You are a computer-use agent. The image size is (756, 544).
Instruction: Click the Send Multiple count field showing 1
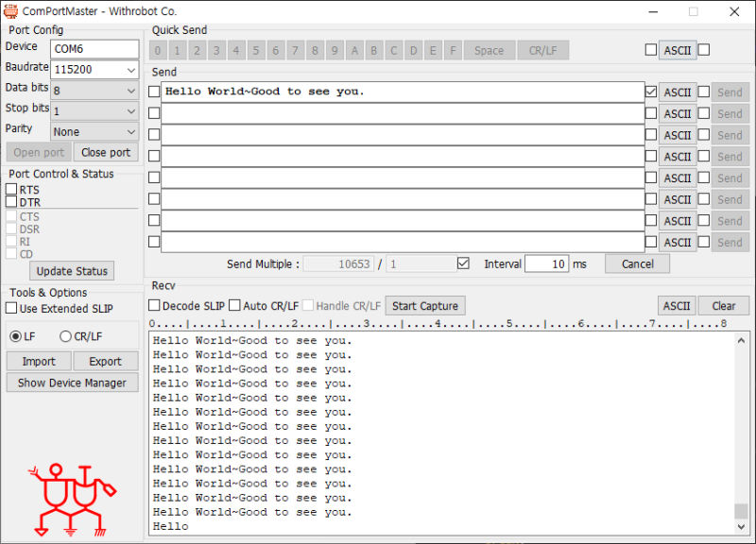click(421, 263)
